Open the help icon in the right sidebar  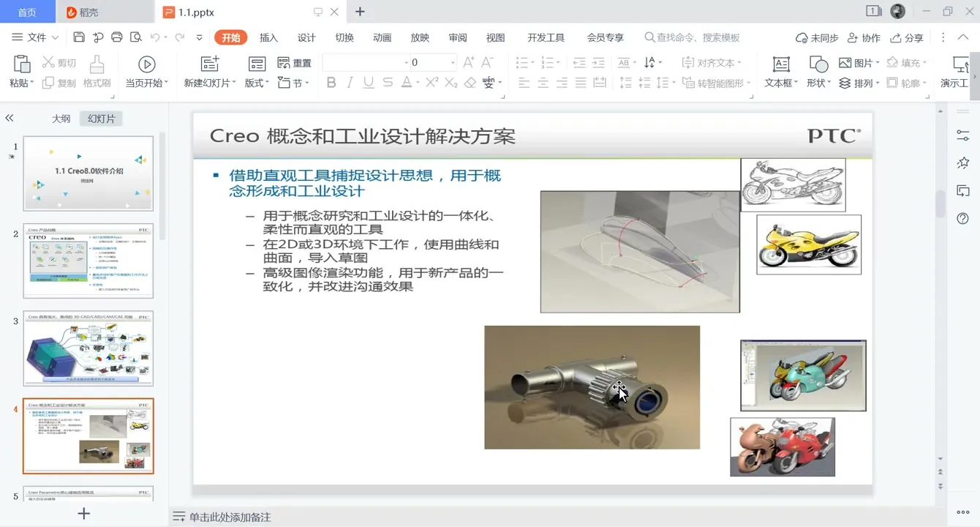point(962,218)
